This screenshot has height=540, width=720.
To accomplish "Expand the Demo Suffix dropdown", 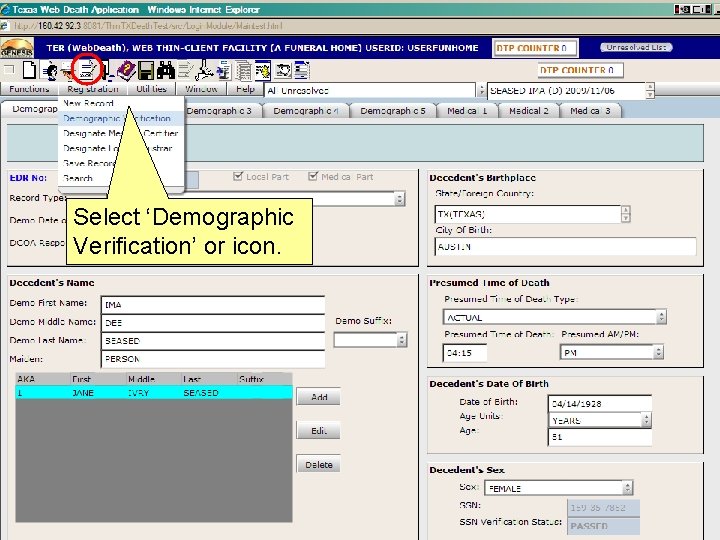I will 402,340.
